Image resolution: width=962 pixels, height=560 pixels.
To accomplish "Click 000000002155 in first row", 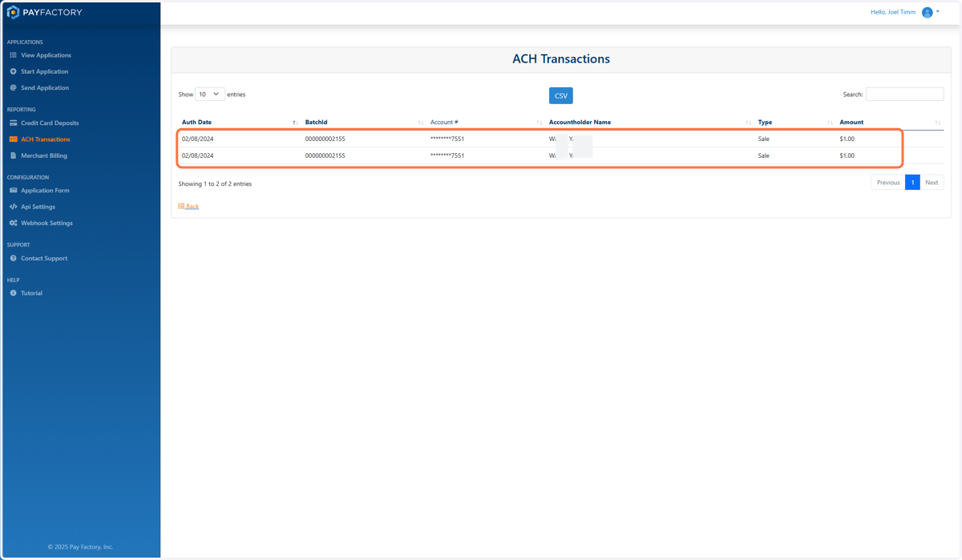I will point(325,139).
